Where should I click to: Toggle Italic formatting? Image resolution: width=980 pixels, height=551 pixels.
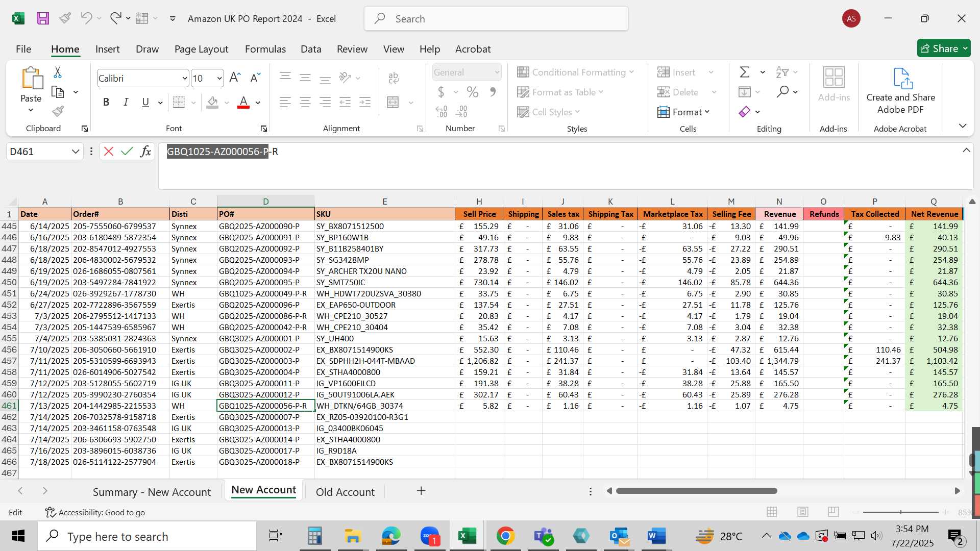(126, 102)
